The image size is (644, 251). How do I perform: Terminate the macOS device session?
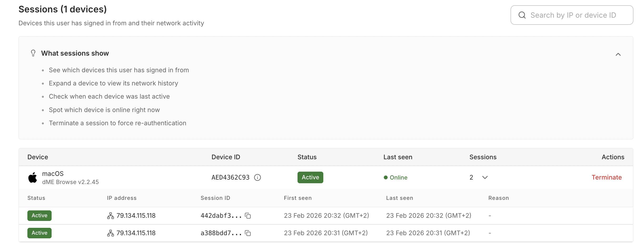[x=606, y=177]
